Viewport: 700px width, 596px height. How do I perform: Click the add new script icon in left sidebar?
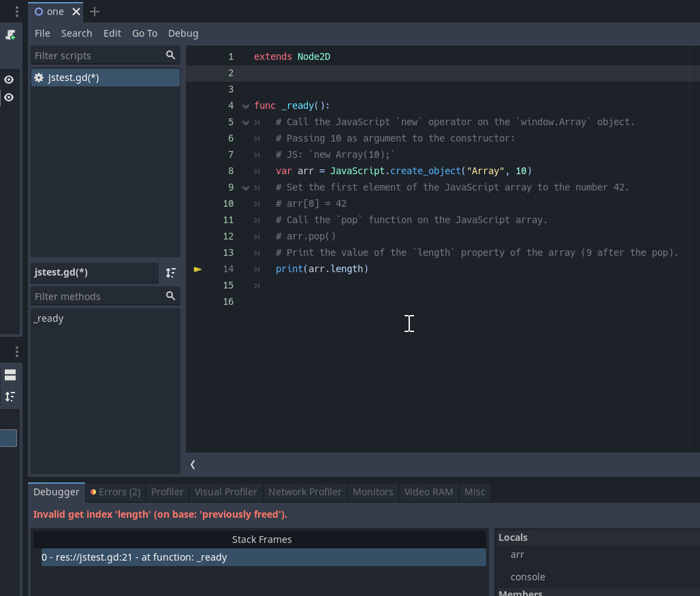pos(10,34)
